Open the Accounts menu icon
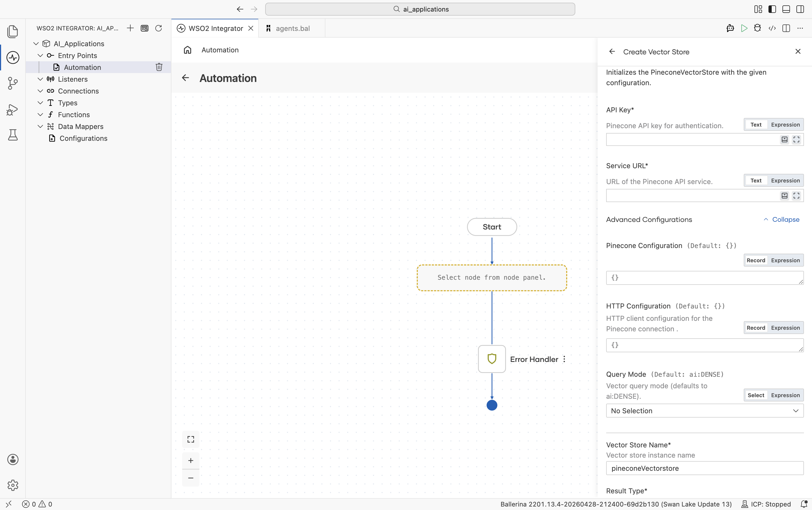 click(13, 459)
